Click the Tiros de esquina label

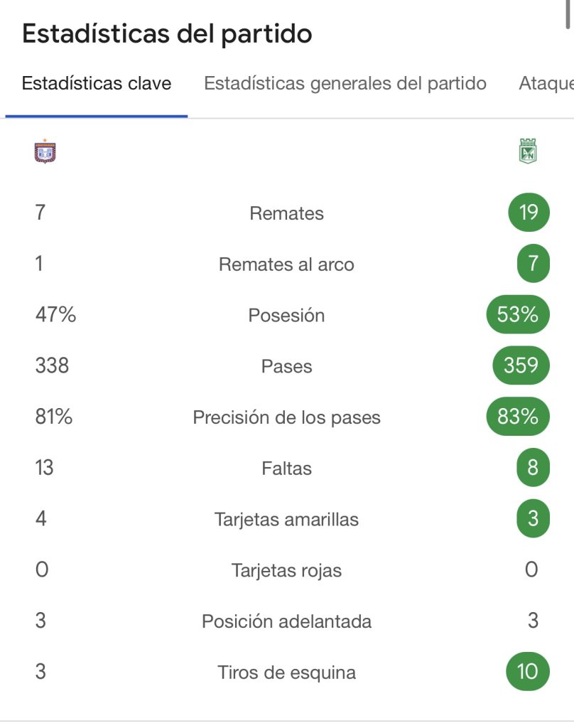click(286, 673)
